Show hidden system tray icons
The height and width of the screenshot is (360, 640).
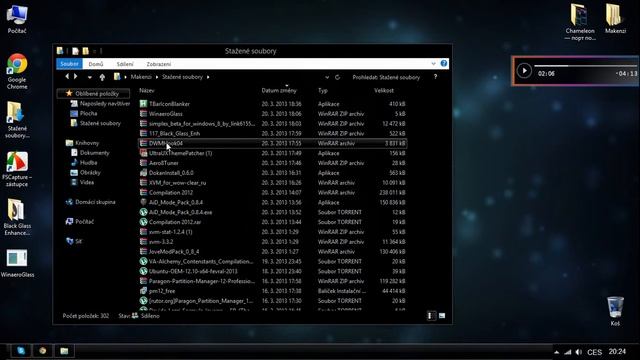point(556,352)
